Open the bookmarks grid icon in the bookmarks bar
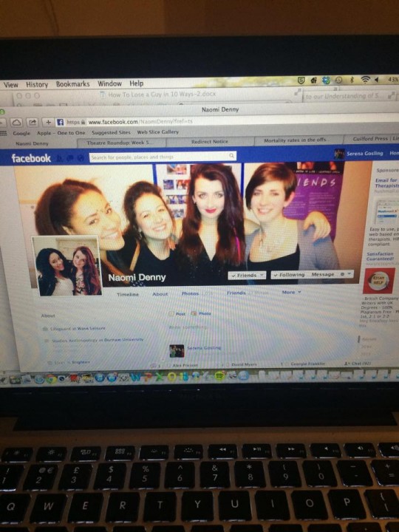Screen dimensions: 399x532 (3, 133)
